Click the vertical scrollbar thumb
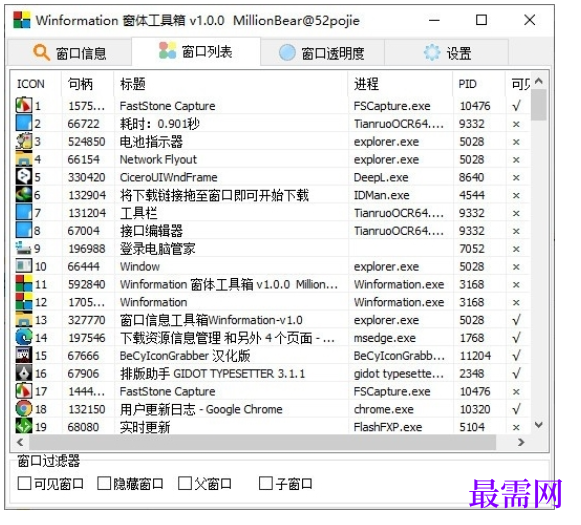The width and height of the screenshot is (581, 525). point(539,105)
